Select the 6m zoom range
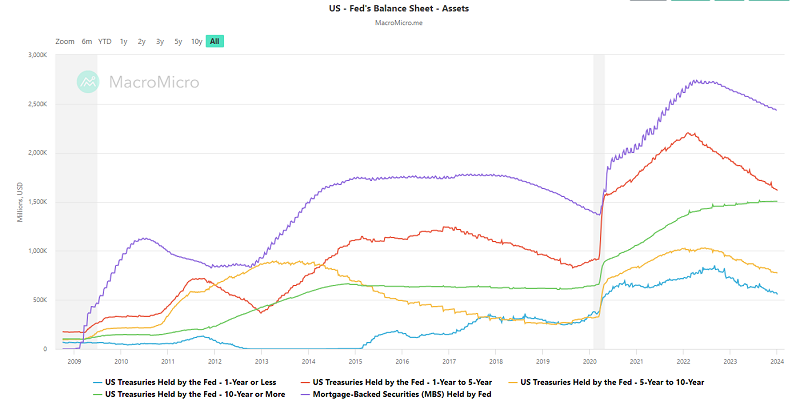The height and width of the screenshot is (406, 800). 87,41
